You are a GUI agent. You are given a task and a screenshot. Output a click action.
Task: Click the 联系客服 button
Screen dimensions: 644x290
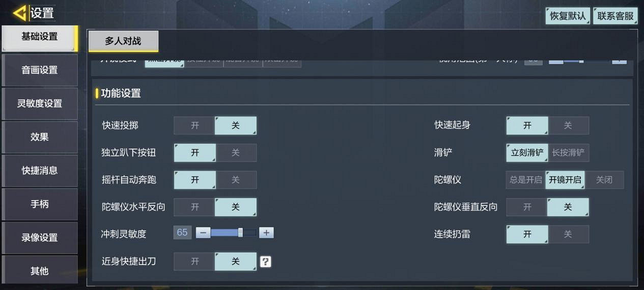[615, 16]
